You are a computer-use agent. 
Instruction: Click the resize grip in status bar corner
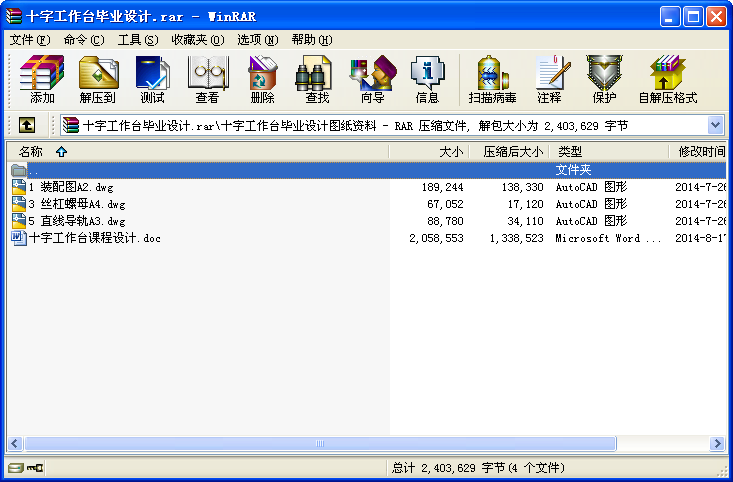pyautogui.click(x=723, y=469)
